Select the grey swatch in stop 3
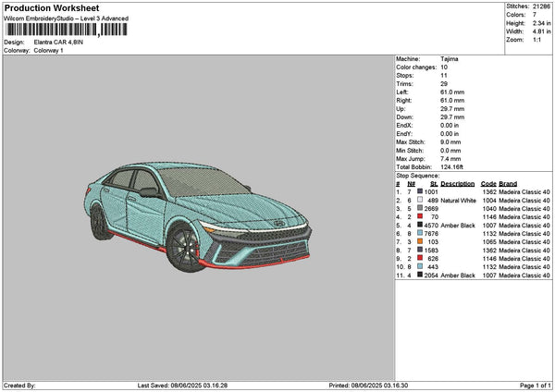This screenshot has height=392, width=555. coord(420,208)
